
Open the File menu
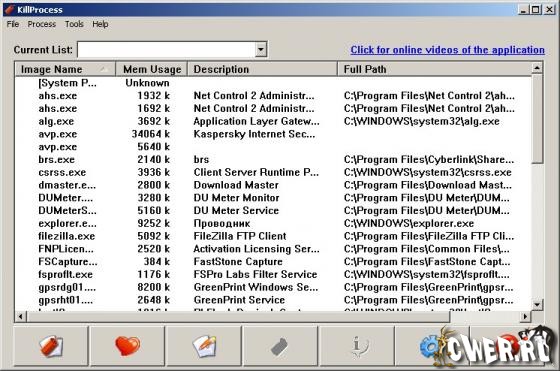(x=13, y=24)
